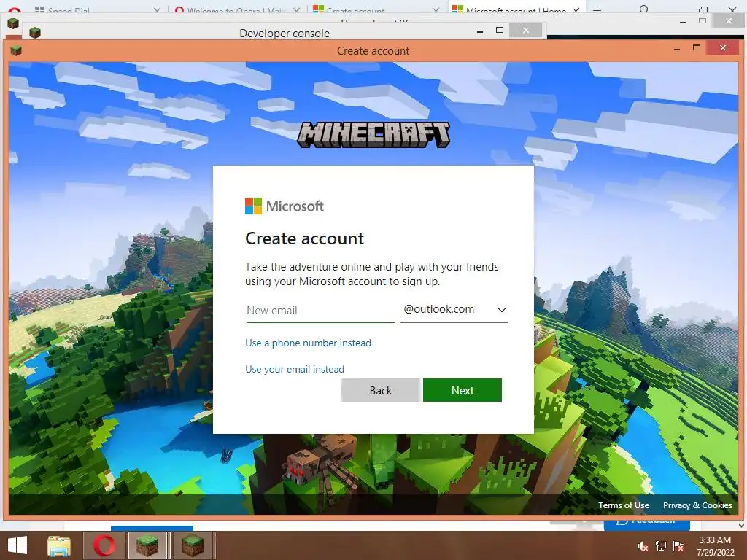The height and width of the screenshot is (560, 747).
Task: Close the Speed Dial browser tab
Action: [x=157, y=10]
